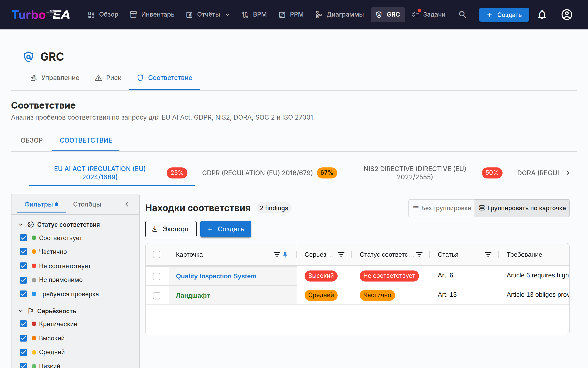
Task: Open the user account avatar menu
Action: [567, 14]
